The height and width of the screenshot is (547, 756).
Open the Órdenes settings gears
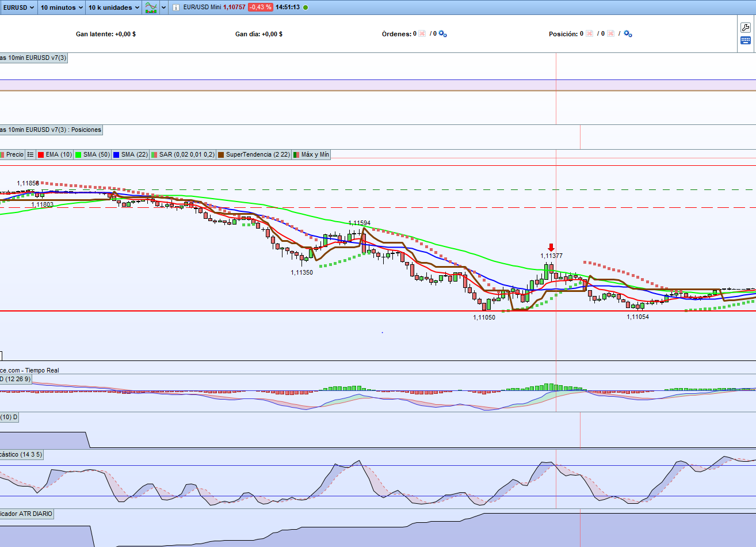[443, 34]
